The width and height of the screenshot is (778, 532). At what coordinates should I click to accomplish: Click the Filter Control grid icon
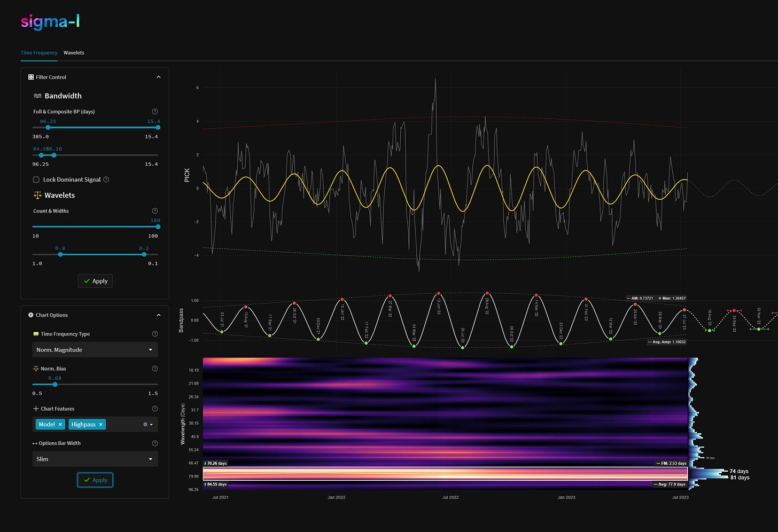point(31,77)
